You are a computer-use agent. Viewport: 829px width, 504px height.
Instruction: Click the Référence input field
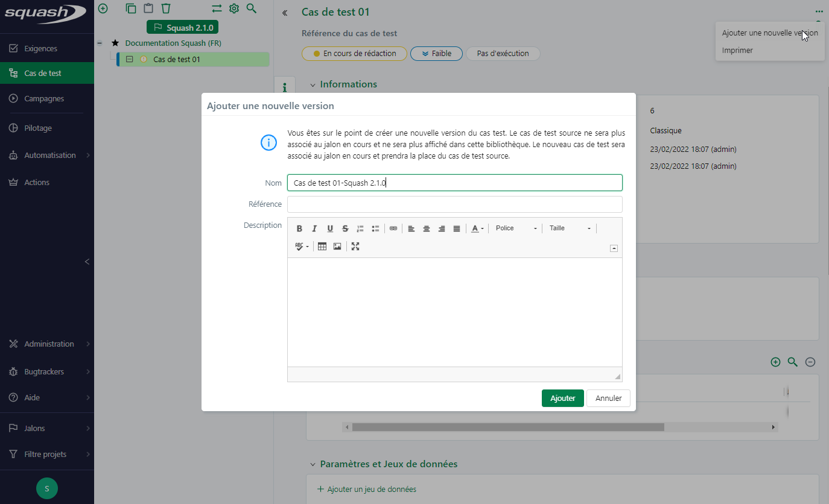tap(455, 204)
